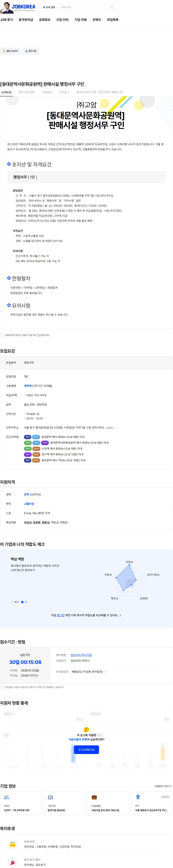
Task: Open the 지역 전체 region dropdown
Action: point(50,7)
